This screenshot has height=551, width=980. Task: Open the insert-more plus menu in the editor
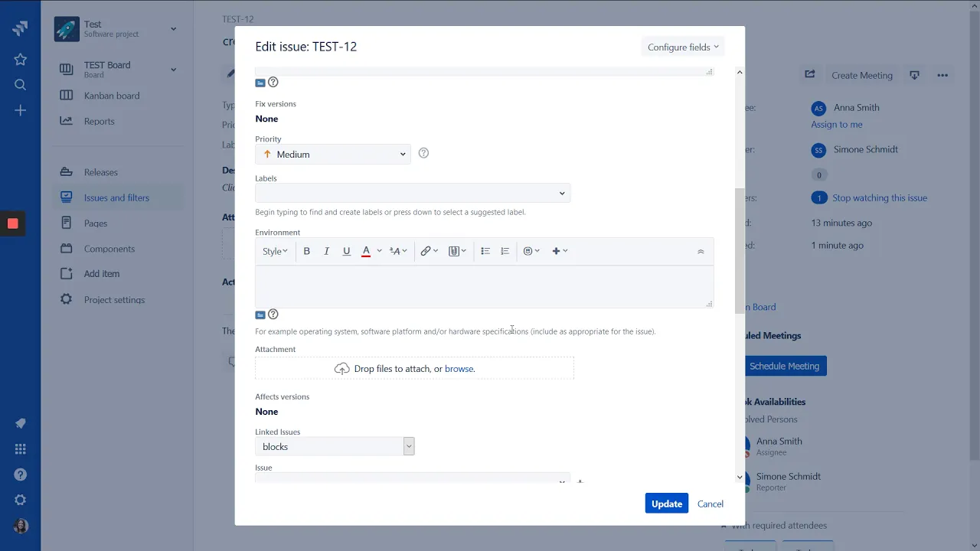560,251
